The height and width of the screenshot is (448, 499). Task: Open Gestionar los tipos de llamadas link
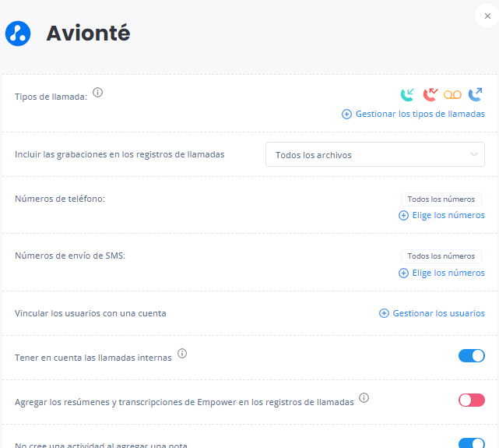click(x=420, y=114)
